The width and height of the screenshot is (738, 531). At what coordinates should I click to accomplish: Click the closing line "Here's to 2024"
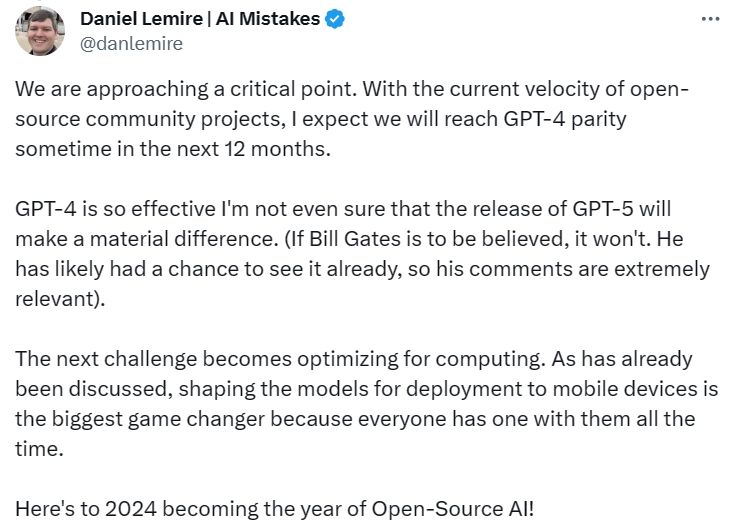pos(75,510)
